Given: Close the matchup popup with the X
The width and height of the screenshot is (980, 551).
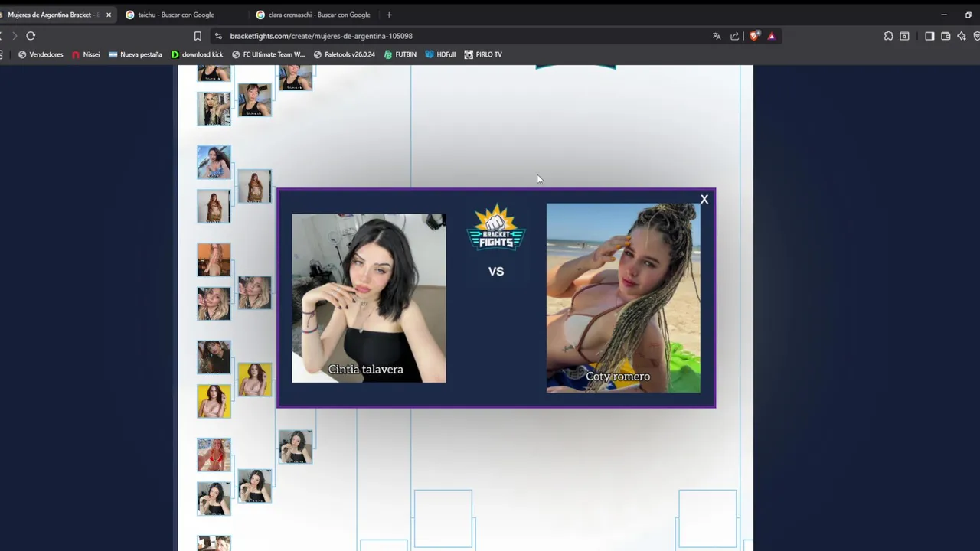Looking at the screenshot, I should coord(704,200).
